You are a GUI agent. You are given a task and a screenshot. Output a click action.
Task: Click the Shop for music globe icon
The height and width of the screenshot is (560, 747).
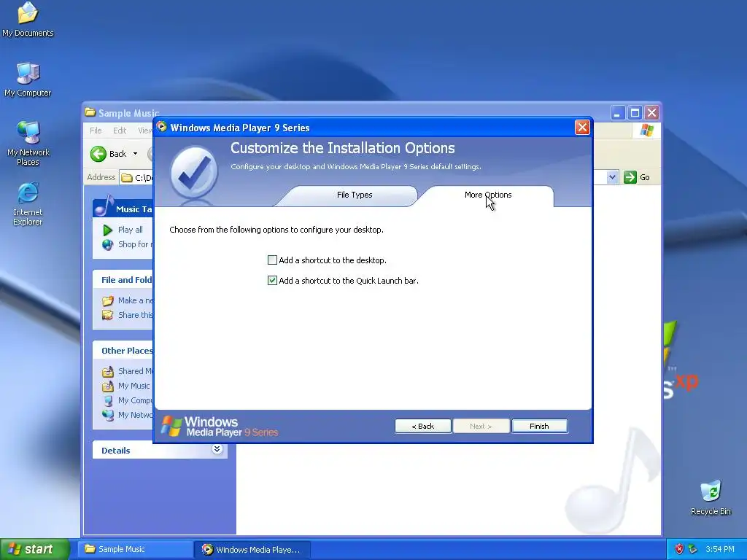click(108, 245)
